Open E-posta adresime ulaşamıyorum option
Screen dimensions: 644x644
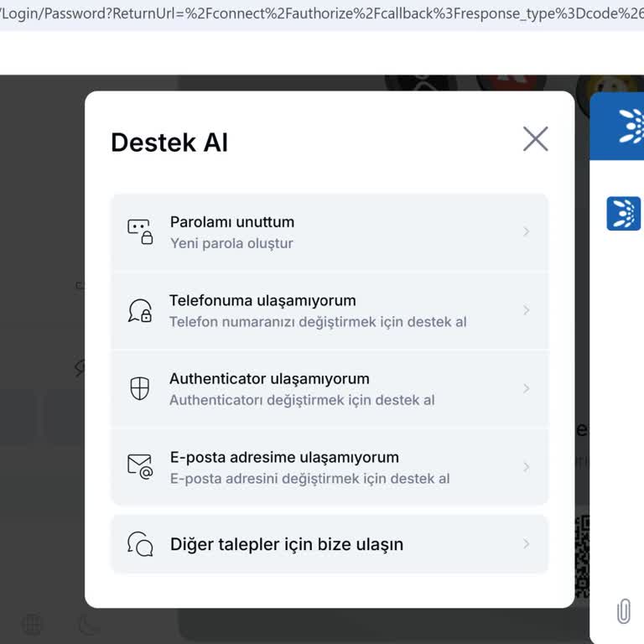(x=330, y=467)
